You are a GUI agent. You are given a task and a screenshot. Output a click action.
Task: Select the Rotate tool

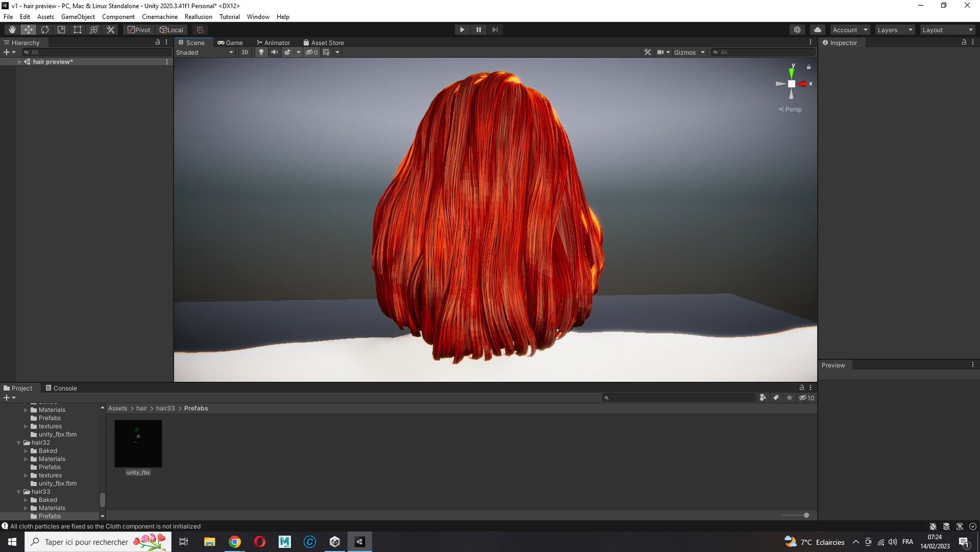click(x=45, y=30)
